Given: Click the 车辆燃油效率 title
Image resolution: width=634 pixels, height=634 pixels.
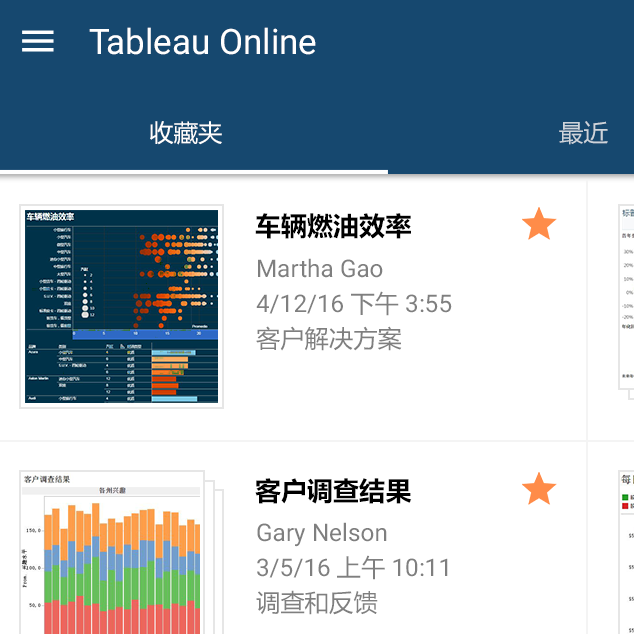Looking at the screenshot, I should pyautogui.click(x=333, y=226).
